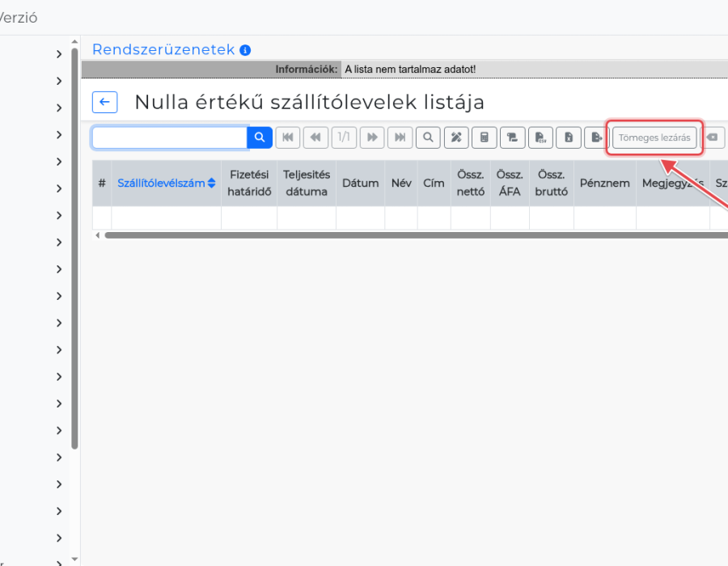Click the Teljesítés dátuma column header
This screenshot has width=728, height=566.
(307, 184)
